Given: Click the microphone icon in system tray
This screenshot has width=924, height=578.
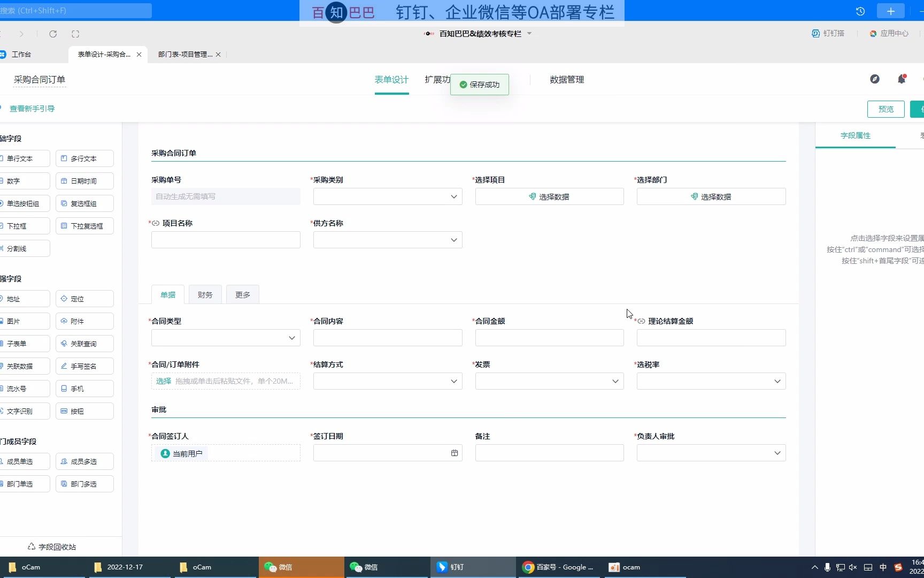Looking at the screenshot, I should click(827, 567).
